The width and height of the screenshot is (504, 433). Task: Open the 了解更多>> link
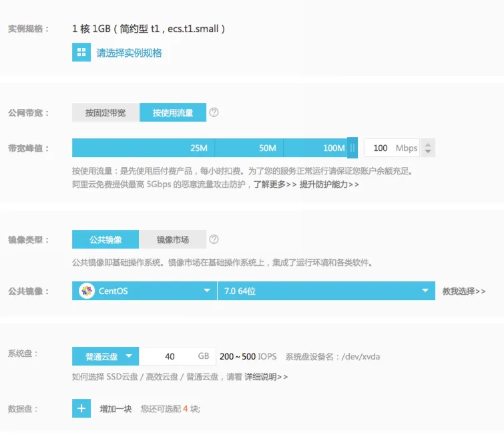275,184
